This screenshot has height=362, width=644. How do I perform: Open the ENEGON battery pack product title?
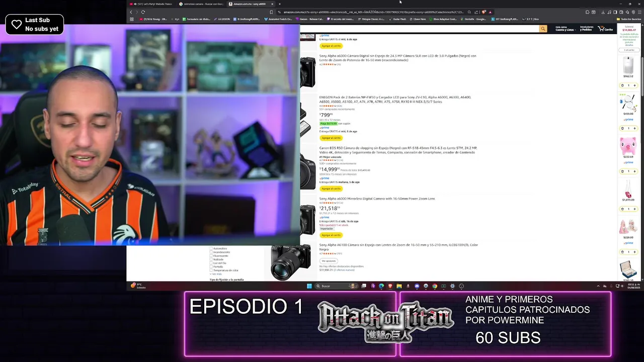395,99
